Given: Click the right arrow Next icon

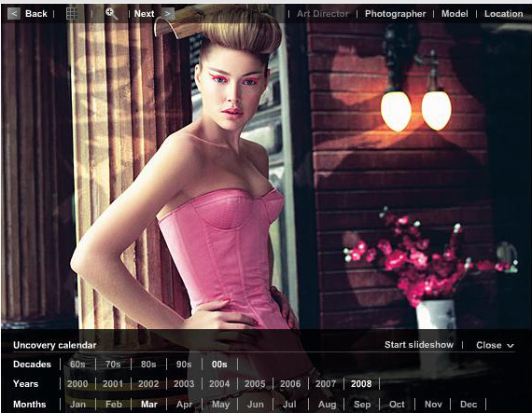Looking at the screenshot, I should 168,14.
